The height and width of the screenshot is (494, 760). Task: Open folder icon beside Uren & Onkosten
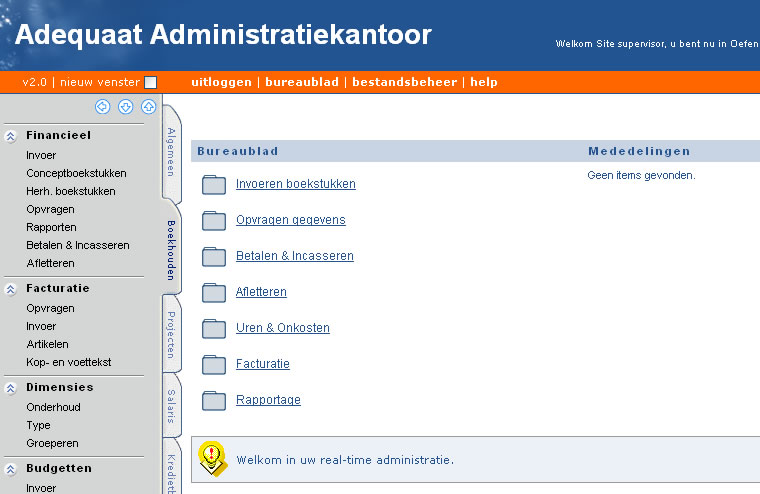point(214,328)
